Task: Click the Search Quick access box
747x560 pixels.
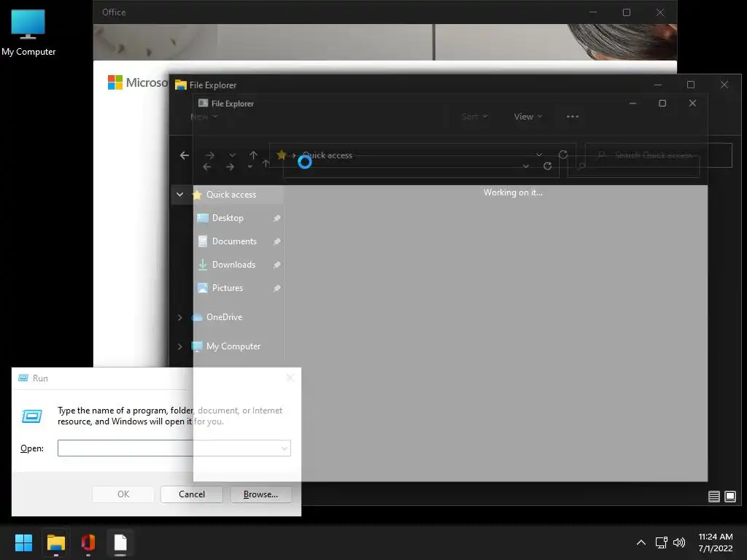Action: point(659,155)
